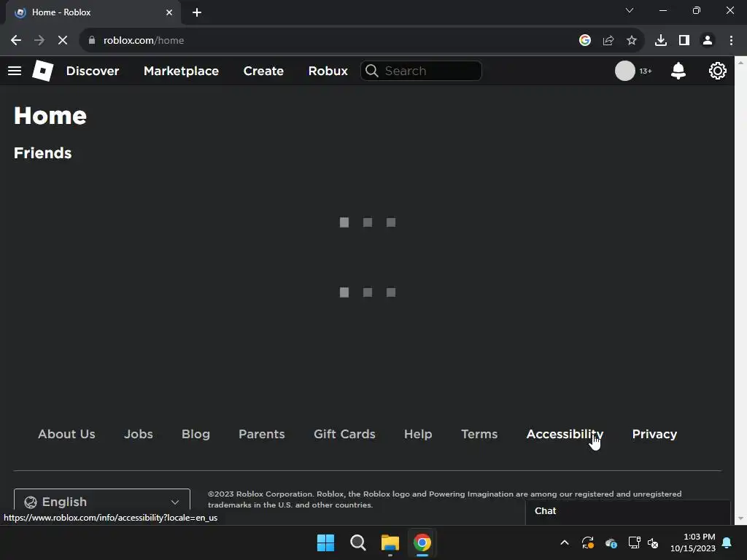Open the Robux page
The height and width of the screenshot is (560, 747).
tap(328, 71)
